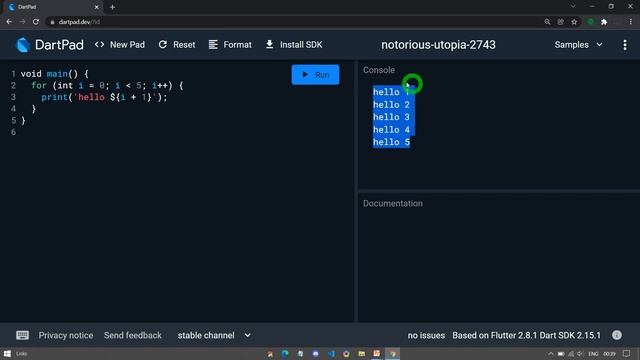Show hidden system tray icons
This screenshot has height=360, width=640.
tap(551, 354)
